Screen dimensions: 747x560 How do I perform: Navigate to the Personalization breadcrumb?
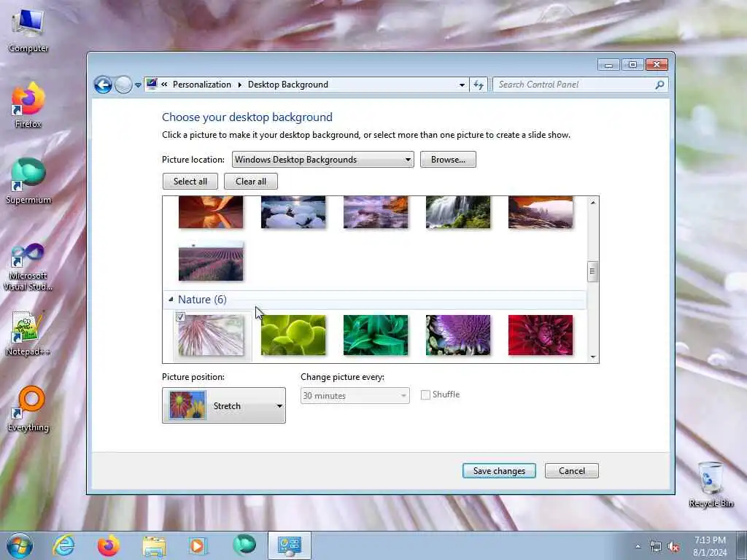coord(201,85)
